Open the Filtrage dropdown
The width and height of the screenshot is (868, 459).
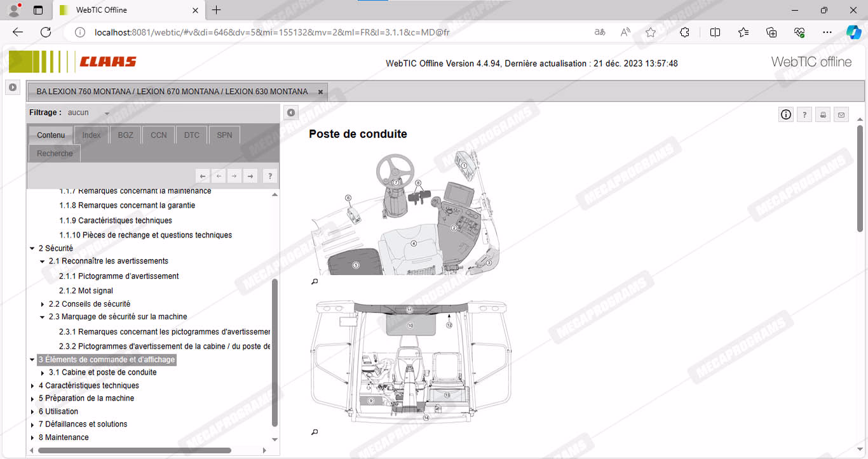click(x=107, y=114)
